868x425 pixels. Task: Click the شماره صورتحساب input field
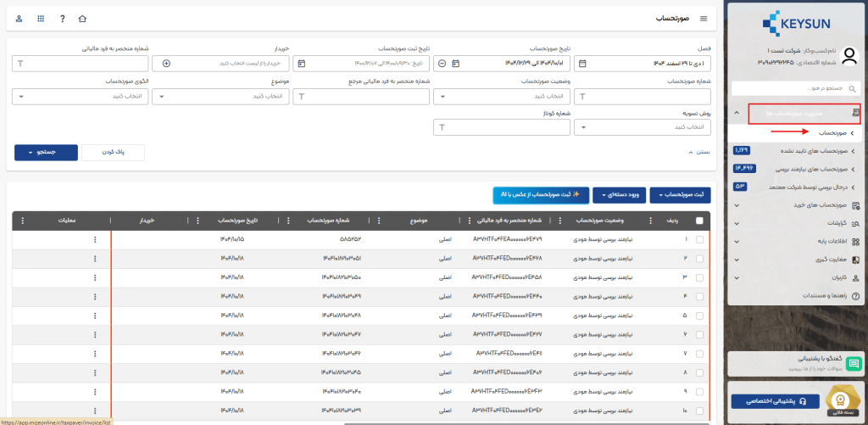(x=643, y=97)
